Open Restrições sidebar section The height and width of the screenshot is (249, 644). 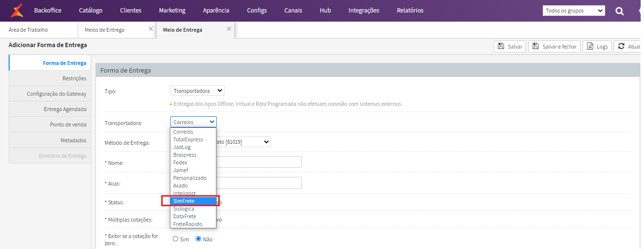tap(50, 78)
